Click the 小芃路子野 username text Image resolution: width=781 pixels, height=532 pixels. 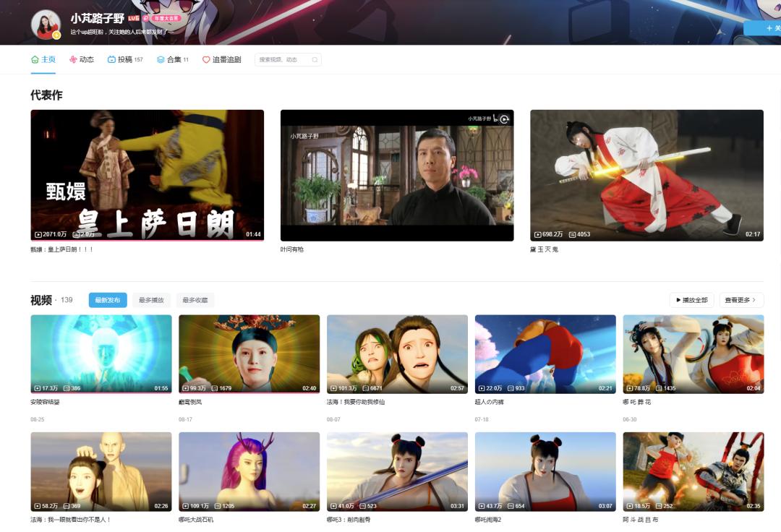(97, 18)
